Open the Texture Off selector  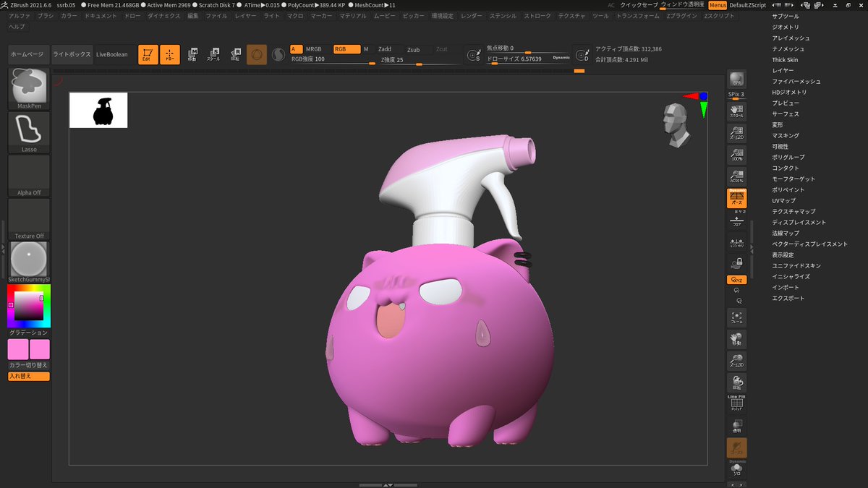(29, 218)
